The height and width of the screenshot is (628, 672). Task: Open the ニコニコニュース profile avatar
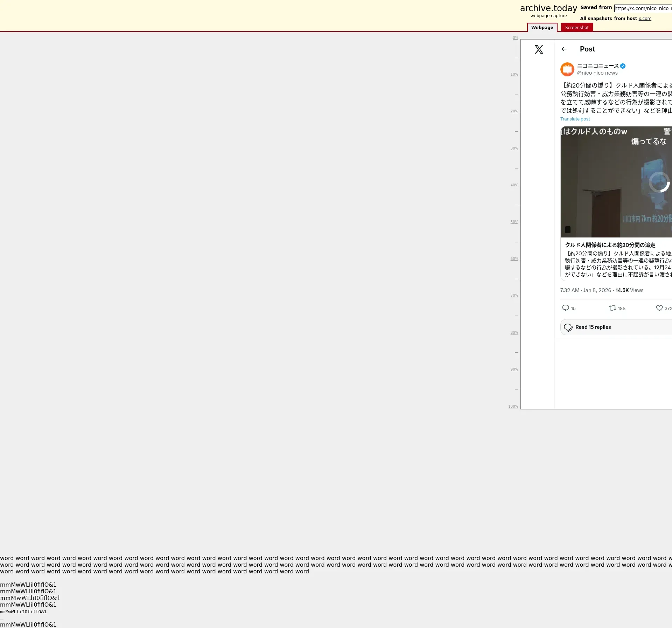tap(567, 69)
